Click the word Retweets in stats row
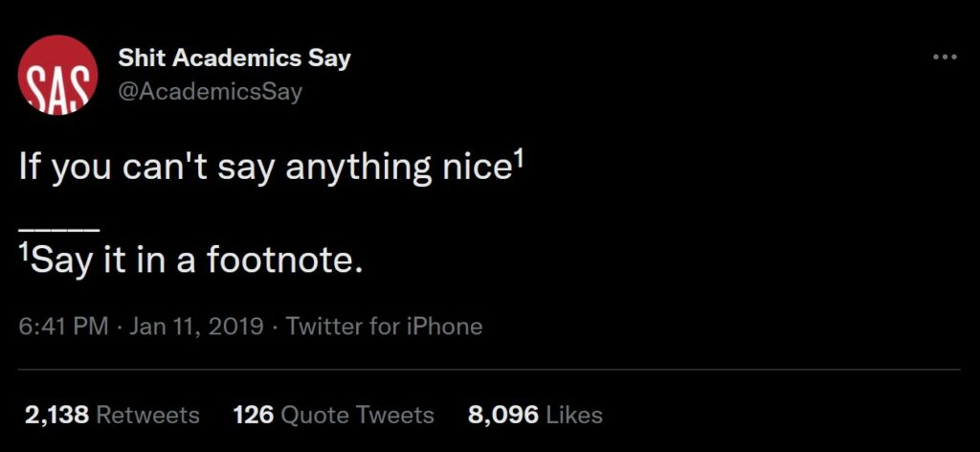 tap(148, 415)
